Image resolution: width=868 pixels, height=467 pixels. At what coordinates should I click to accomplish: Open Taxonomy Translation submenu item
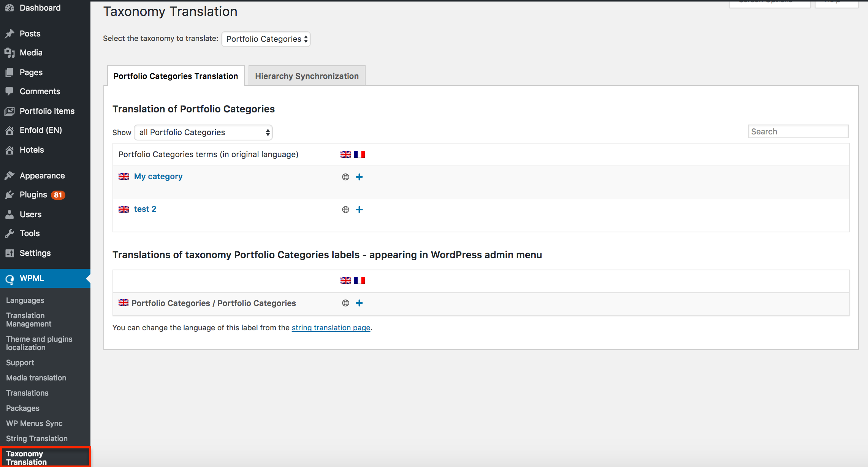pos(26,458)
